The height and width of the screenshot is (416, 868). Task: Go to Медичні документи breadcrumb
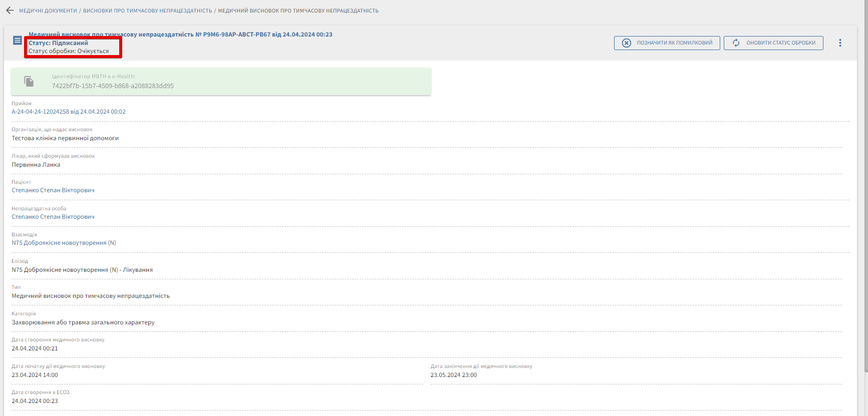pos(48,11)
